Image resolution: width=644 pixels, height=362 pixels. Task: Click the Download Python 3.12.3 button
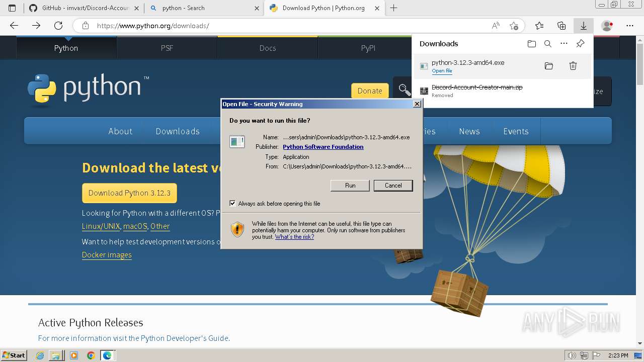click(x=129, y=193)
